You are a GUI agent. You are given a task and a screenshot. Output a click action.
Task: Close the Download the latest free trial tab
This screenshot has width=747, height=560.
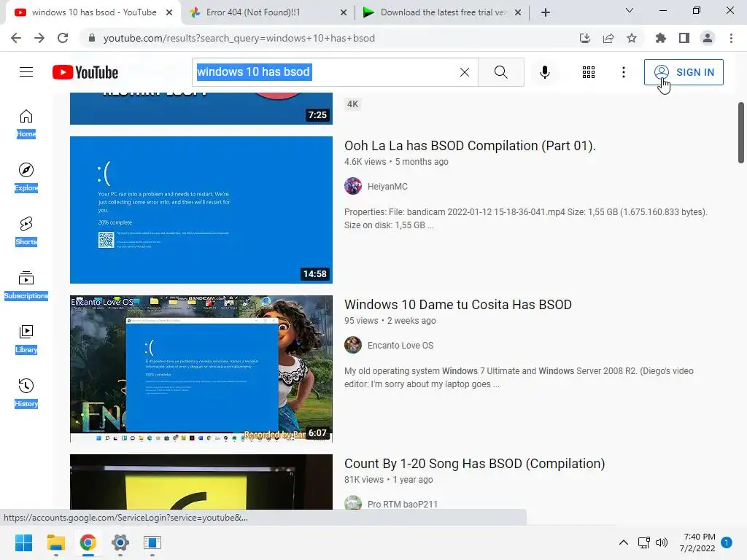[x=518, y=12]
